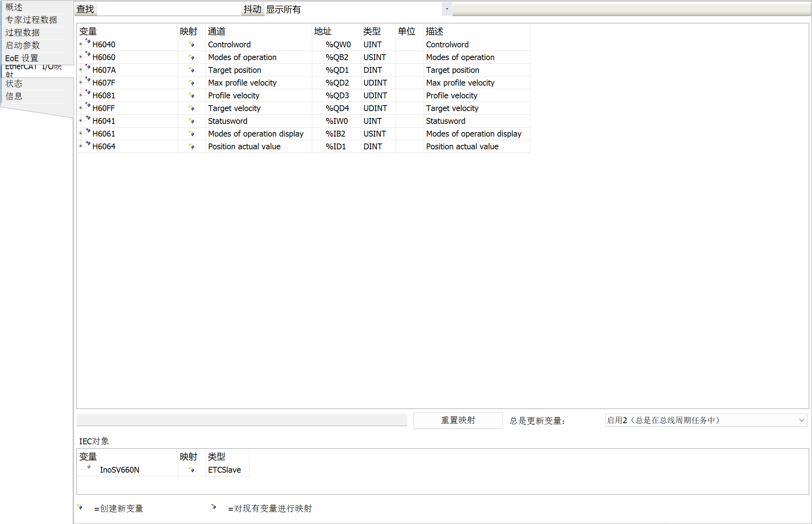Expand the H6060 variable row
This screenshot has width=812, height=524.
80,57
